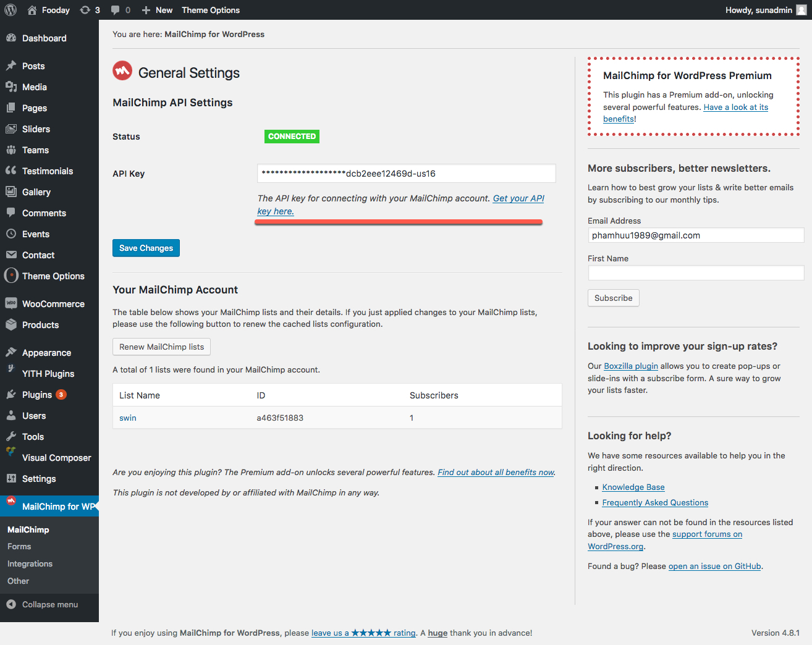
Task: Click the Products box icon
Action: [x=11, y=324]
